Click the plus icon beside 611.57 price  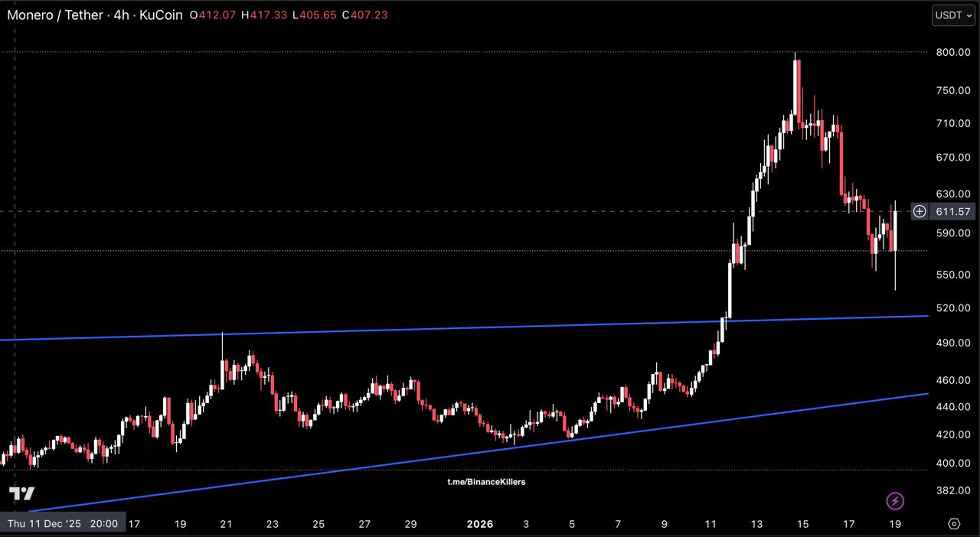pos(920,212)
